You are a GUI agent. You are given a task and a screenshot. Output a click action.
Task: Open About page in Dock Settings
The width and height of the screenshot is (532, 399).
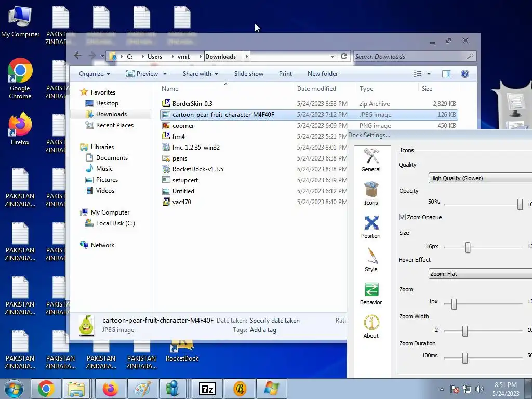tap(371, 327)
